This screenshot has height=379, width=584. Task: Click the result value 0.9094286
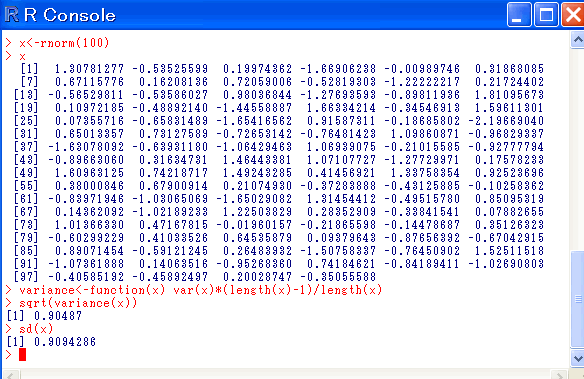click(65, 342)
